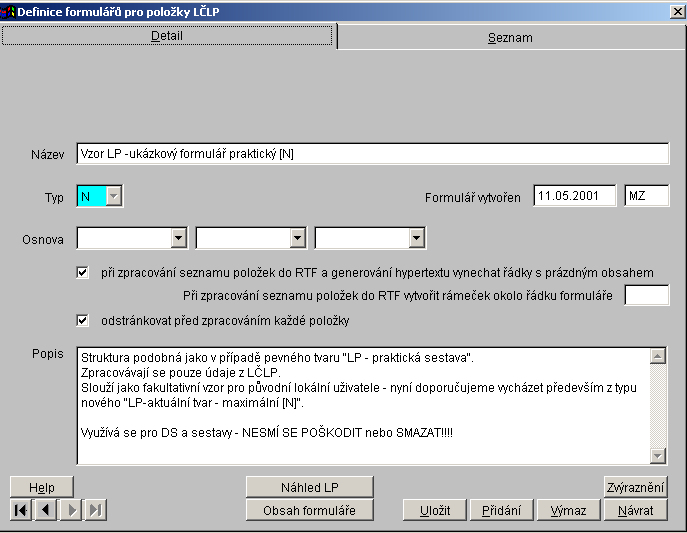Switch to the Seznam tab
The image size is (687, 533).
click(x=510, y=37)
